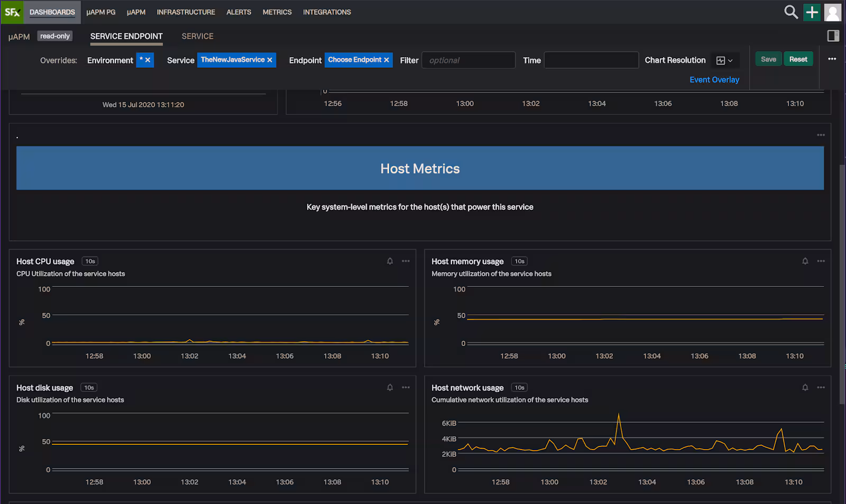Open the user profile avatar

(x=833, y=12)
